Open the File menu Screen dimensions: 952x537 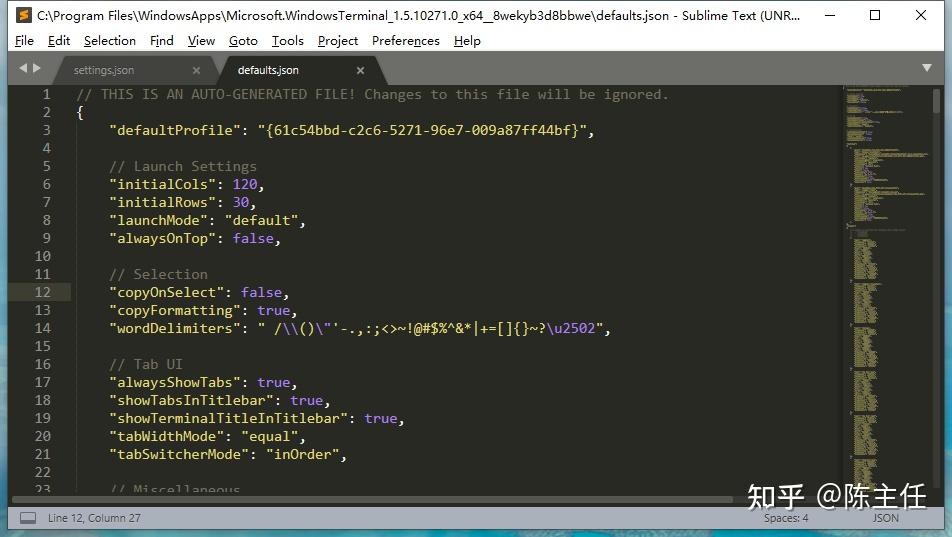pyautogui.click(x=24, y=41)
